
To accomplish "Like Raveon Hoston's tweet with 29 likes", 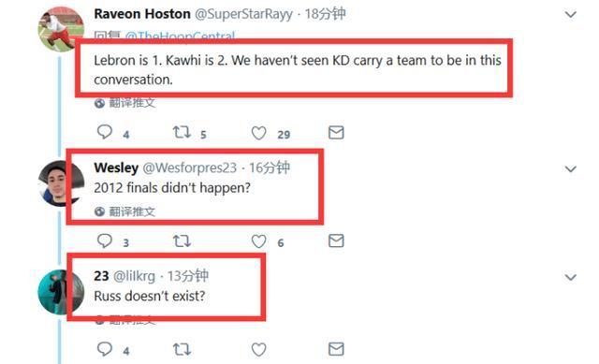I will tap(258, 133).
